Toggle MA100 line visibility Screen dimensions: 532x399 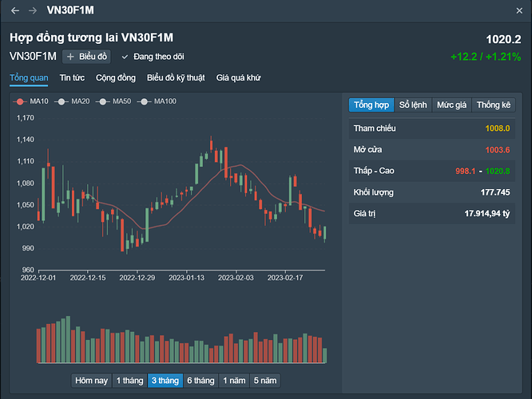(158, 101)
